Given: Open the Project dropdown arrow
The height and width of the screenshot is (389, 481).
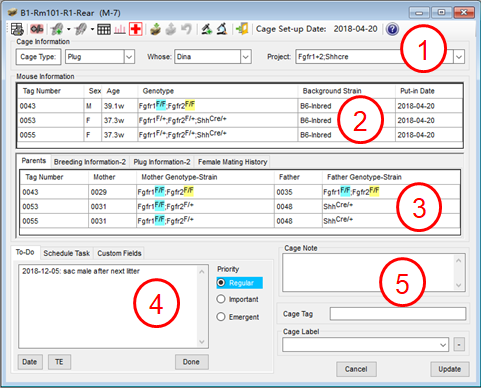Looking at the screenshot, I should click(459, 57).
